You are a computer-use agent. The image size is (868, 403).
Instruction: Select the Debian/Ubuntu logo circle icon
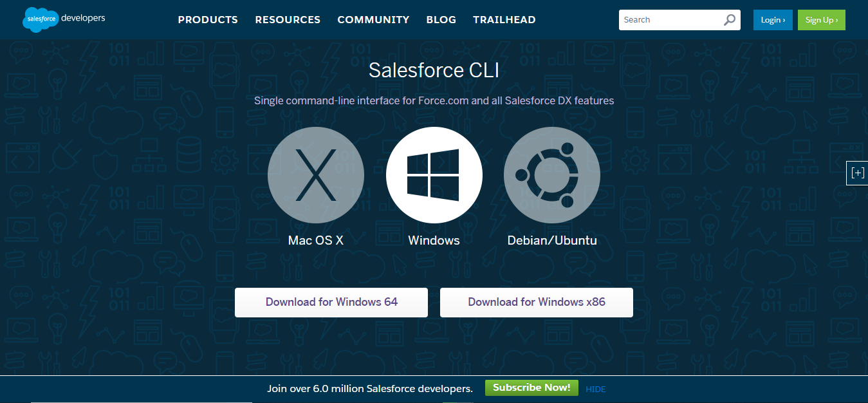[552, 175]
